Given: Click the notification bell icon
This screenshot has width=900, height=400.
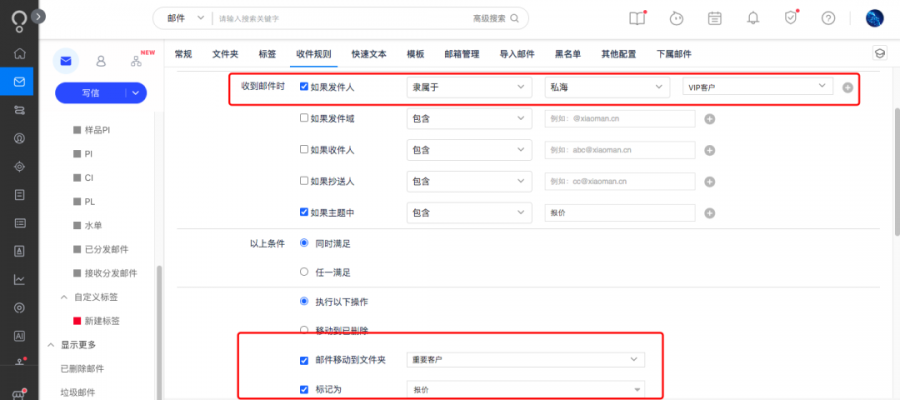Looking at the screenshot, I should tap(753, 18).
